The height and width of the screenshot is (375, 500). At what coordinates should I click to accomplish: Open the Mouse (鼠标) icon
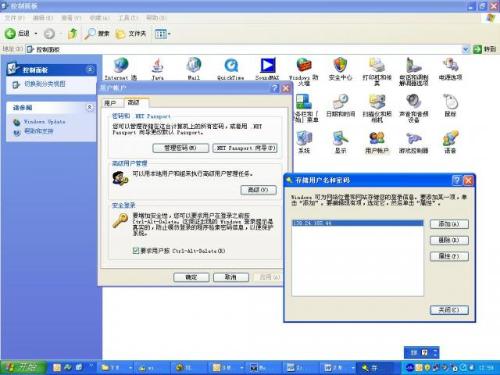click(x=450, y=105)
